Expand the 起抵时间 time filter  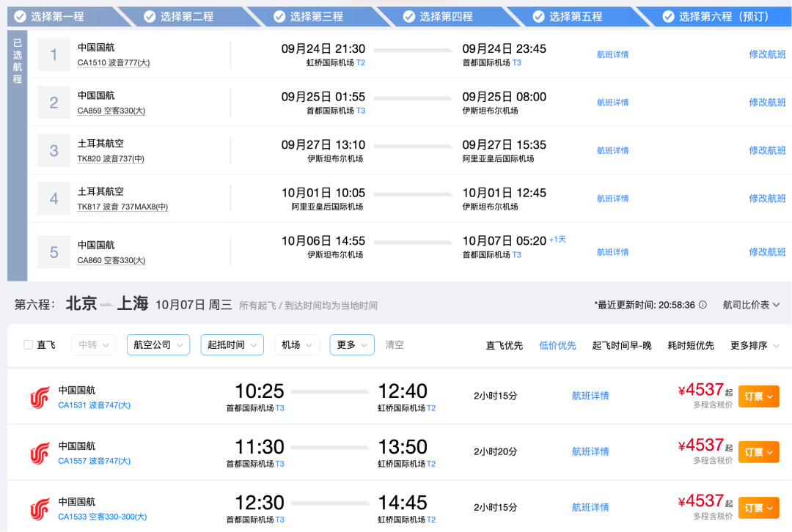coord(232,344)
